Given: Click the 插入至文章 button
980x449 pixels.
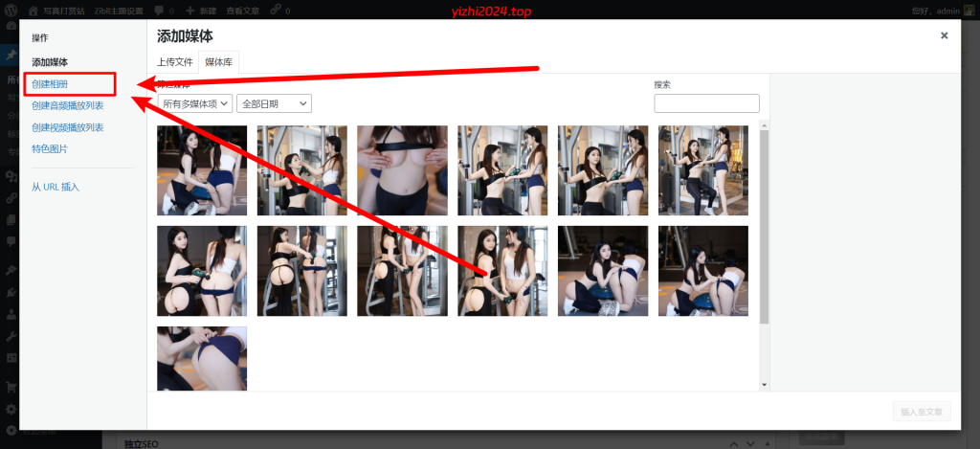Looking at the screenshot, I should coord(922,412).
